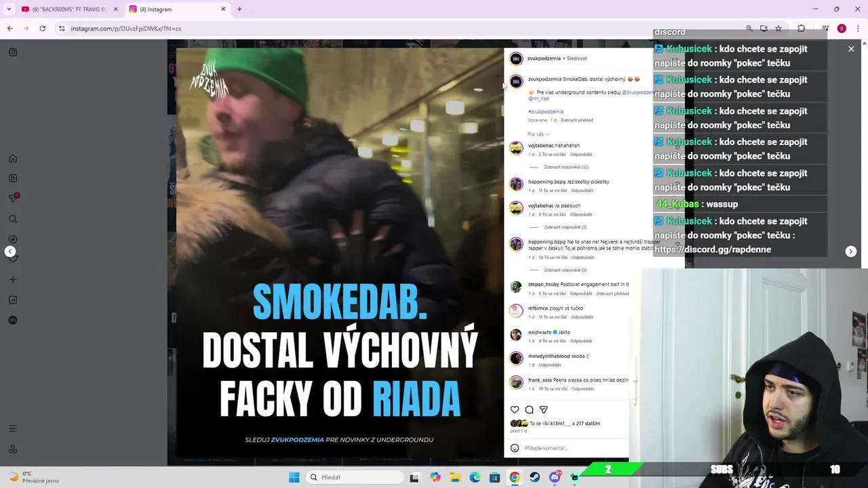Image resolution: width=868 pixels, height=488 pixels.
Task: Open melxdyintheblood username link
Action: [549, 356]
